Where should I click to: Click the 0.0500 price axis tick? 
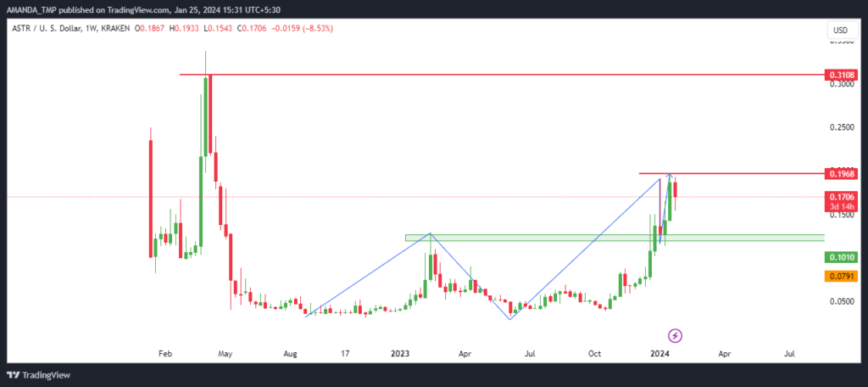(842, 301)
